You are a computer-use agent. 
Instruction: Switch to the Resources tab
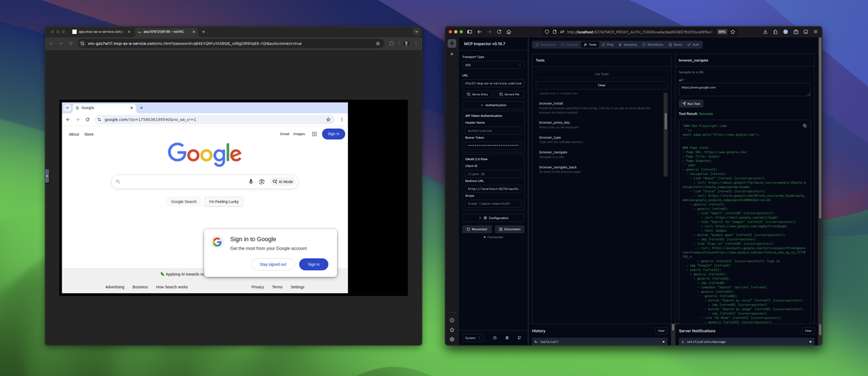[x=545, y=45]
